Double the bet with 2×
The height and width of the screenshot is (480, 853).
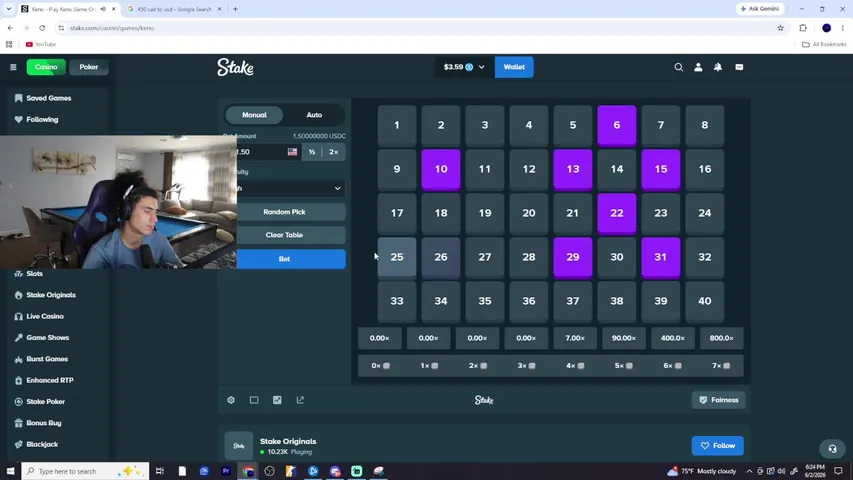tap(333, 152)
